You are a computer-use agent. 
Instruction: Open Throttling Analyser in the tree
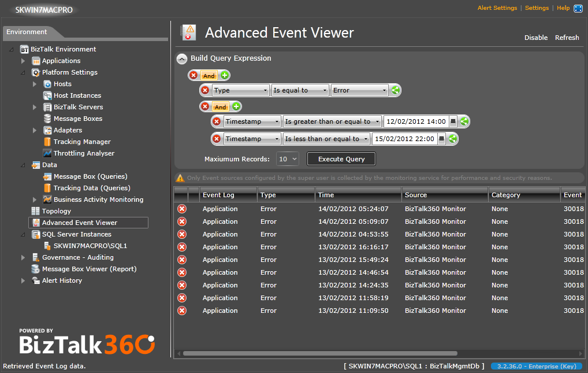point(84,153)
